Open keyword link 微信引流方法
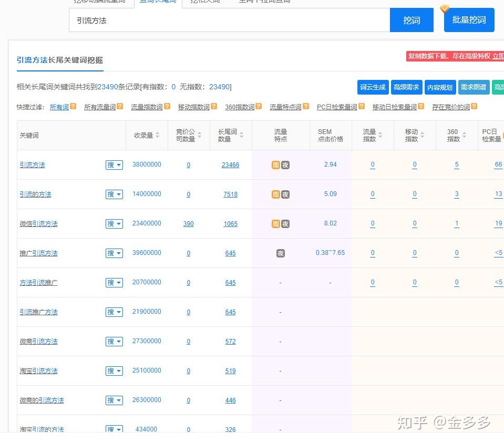 (38, 224)
